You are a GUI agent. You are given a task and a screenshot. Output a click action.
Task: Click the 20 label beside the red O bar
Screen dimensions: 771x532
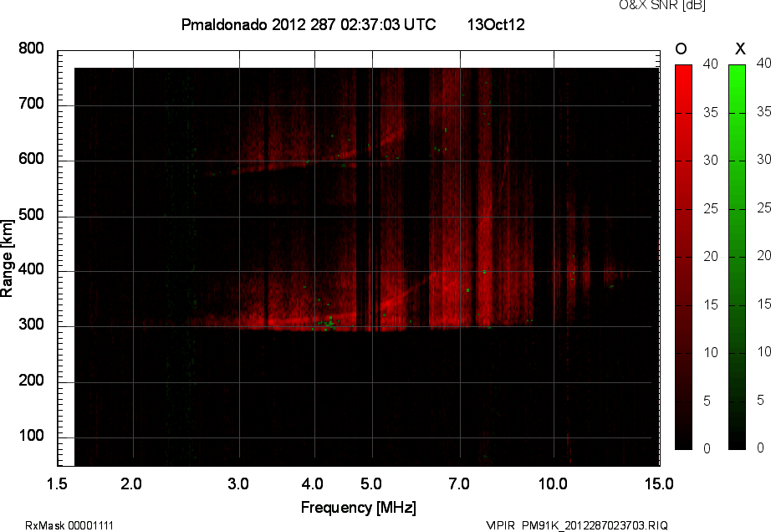[x=711, y=256]
